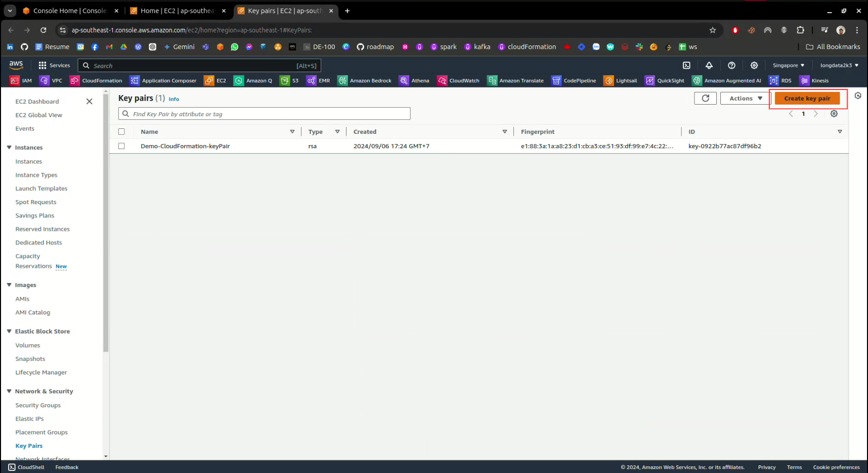The height and width of the screenshot is (473, 868).
Task: Click the AWS help question mark icon
Action: 731,65
